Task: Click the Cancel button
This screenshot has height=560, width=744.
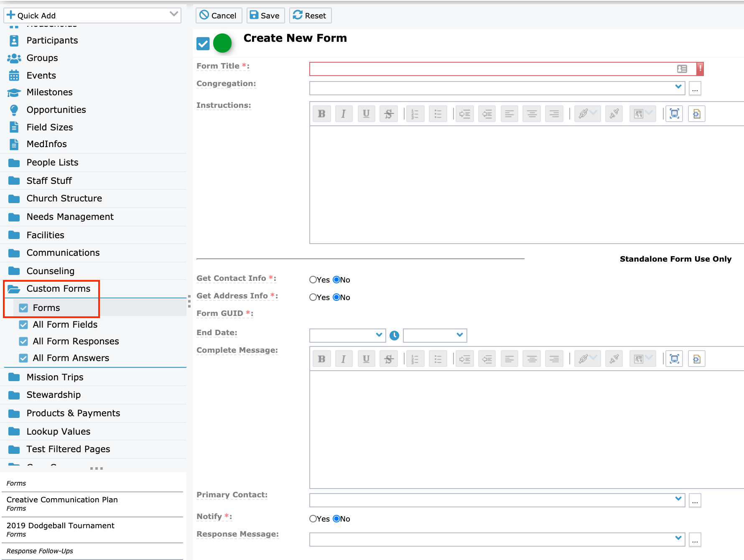Action: point(219,15)
